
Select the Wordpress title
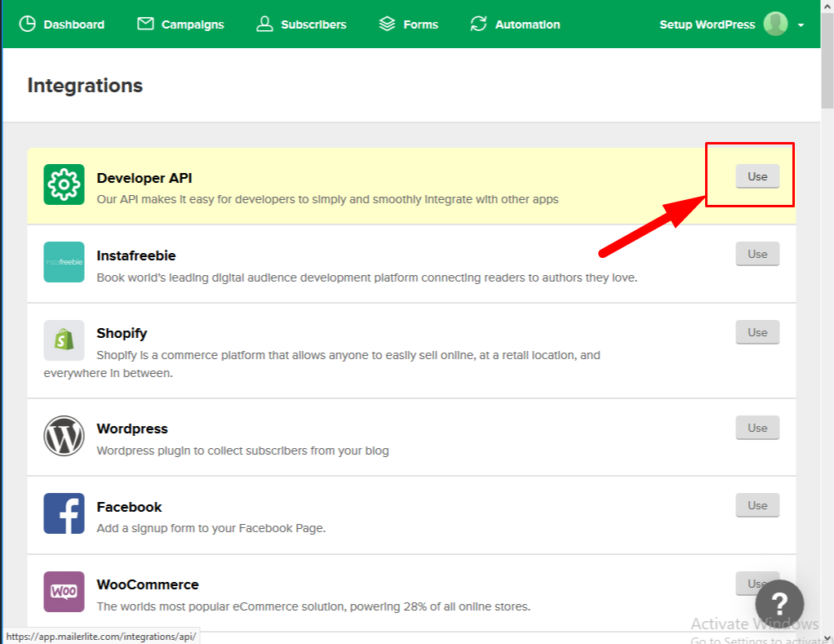(x=132, y=429)
